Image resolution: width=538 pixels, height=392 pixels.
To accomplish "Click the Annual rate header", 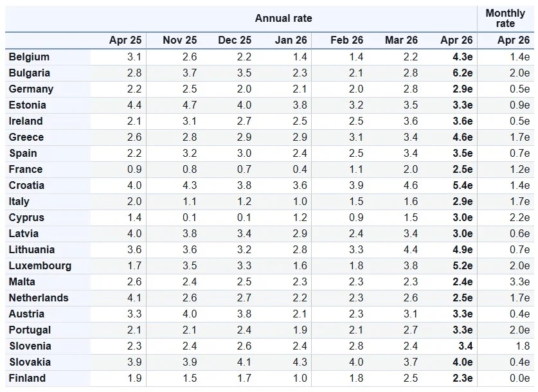I will (x=283, y=18).
